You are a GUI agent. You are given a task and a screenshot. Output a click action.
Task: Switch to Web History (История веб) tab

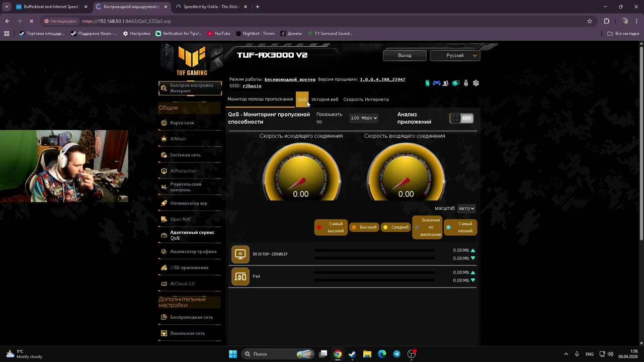(325, 99)
